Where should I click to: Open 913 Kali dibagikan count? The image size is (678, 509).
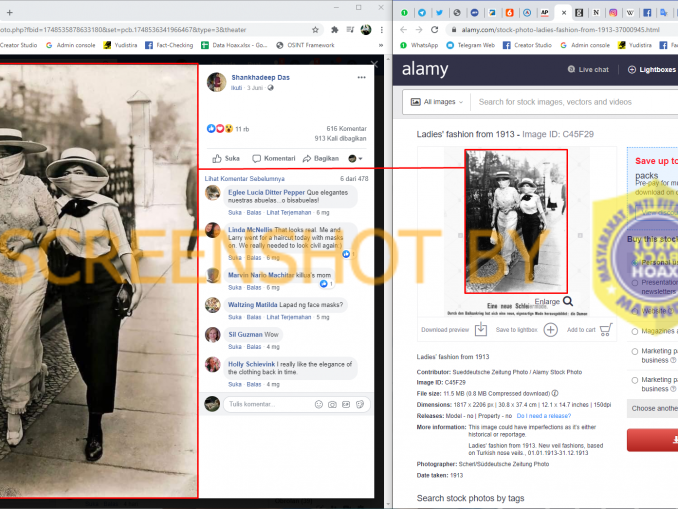point(340,138)
